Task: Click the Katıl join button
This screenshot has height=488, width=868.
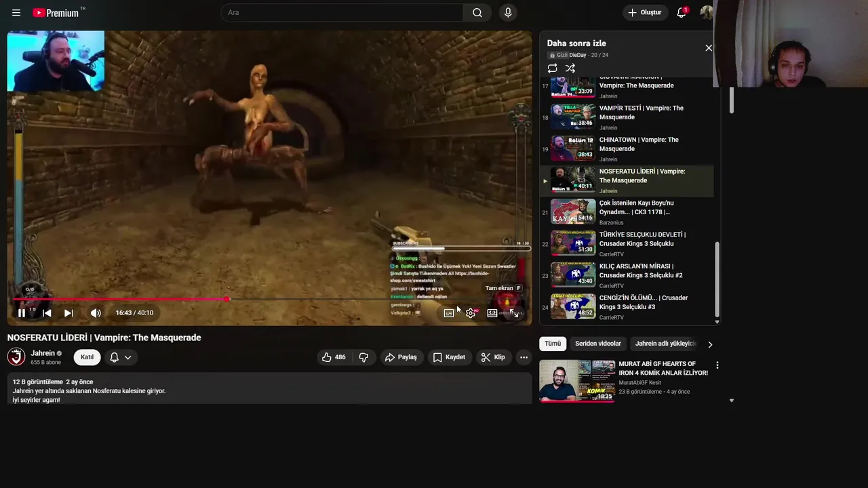Action: coord(87,357)
